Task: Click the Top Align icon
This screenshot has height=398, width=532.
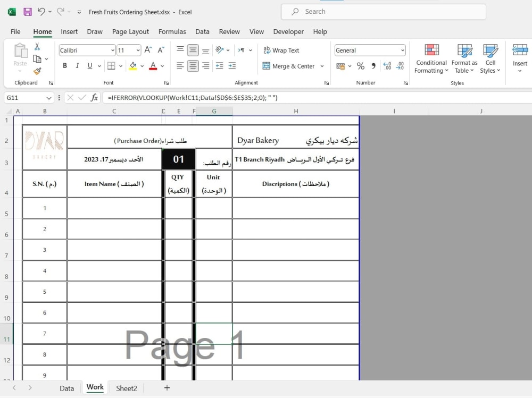Action: [180, 50]
